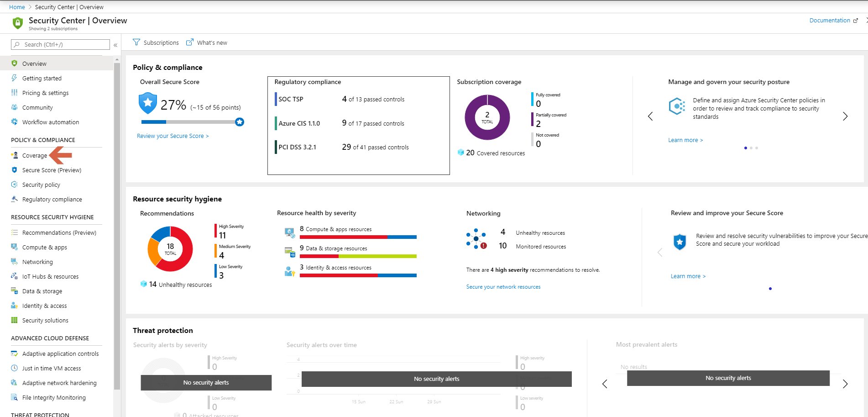Click the 14 Unhealthy resources text
868x417 pixels.
pyautogui.click(x=180, y=284)
